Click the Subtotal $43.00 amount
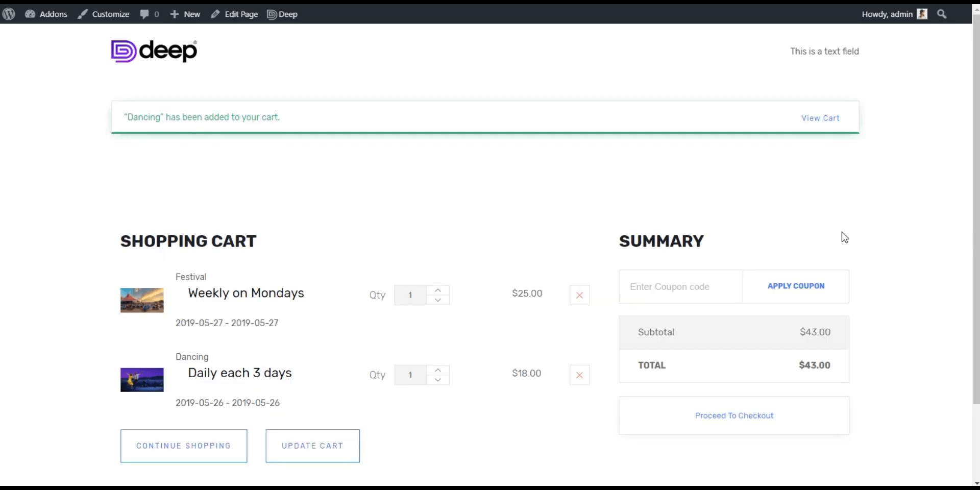980x490 pixels. (x=815, y=332)
